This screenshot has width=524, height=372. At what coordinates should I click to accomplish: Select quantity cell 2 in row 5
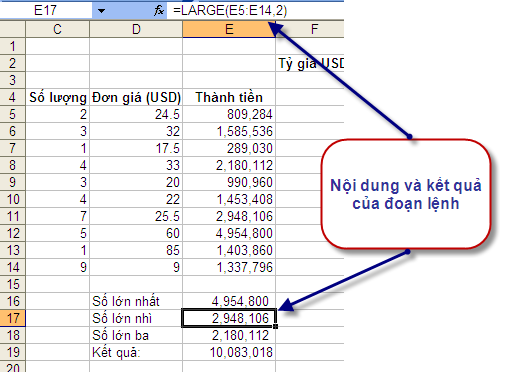(x=57, y=114)
